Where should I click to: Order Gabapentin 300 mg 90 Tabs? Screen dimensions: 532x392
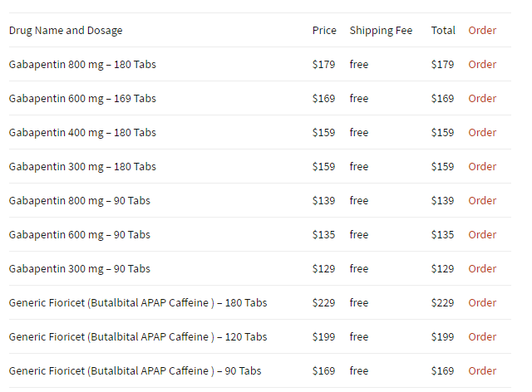click(x=482, y=268)
